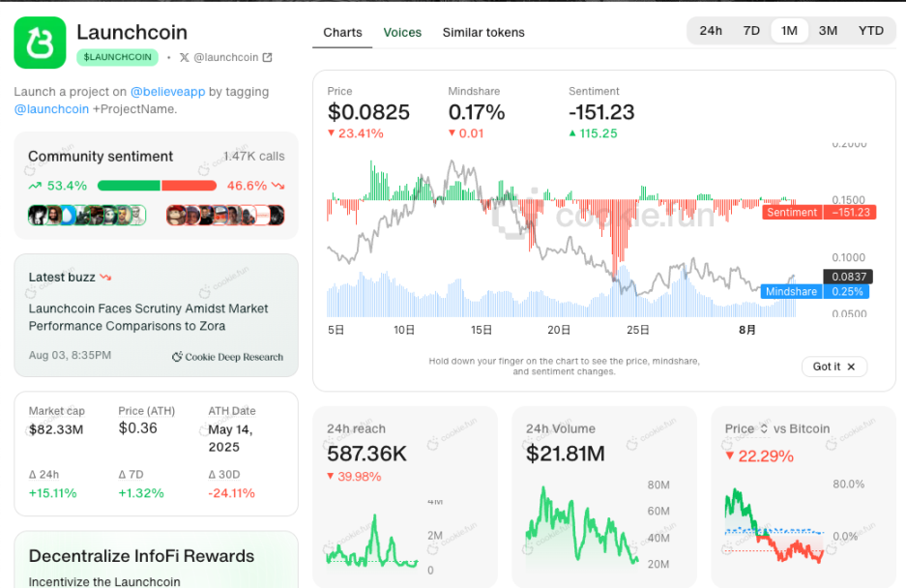906x588 pixels.
Task: Open the Similar tokens tab
Action: tap(483, 32)
